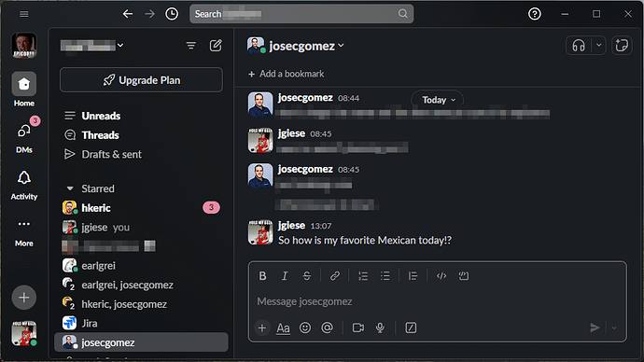
Task: Insert a code block
Action: (x=464, y=276)
